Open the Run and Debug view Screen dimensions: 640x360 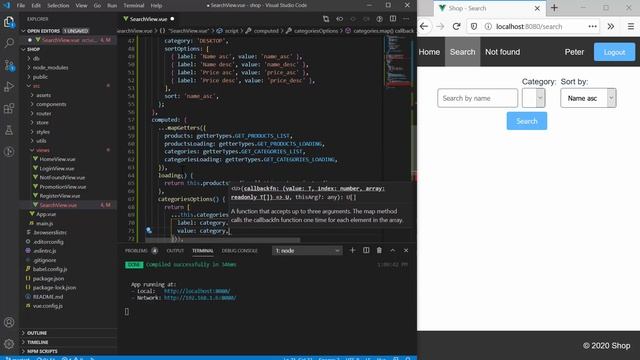tap(9, 87)
